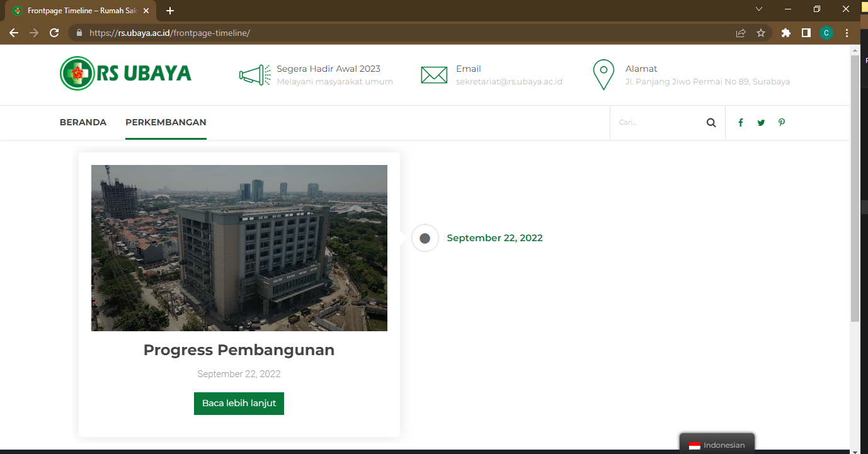Bookmark this page with star icon

coord(761,33)
